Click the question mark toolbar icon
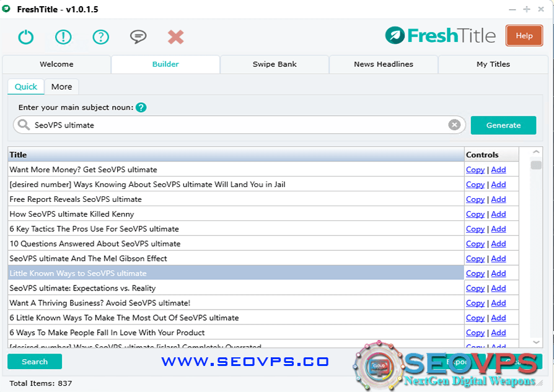This screenshot has width=554, height=392. (100, 37)
